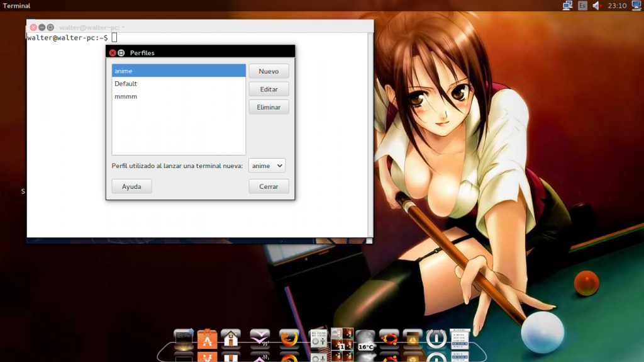This screenshot has height=362, width=644.
Task: Open the Home folder dock icon
Action: tap(230, 339)
